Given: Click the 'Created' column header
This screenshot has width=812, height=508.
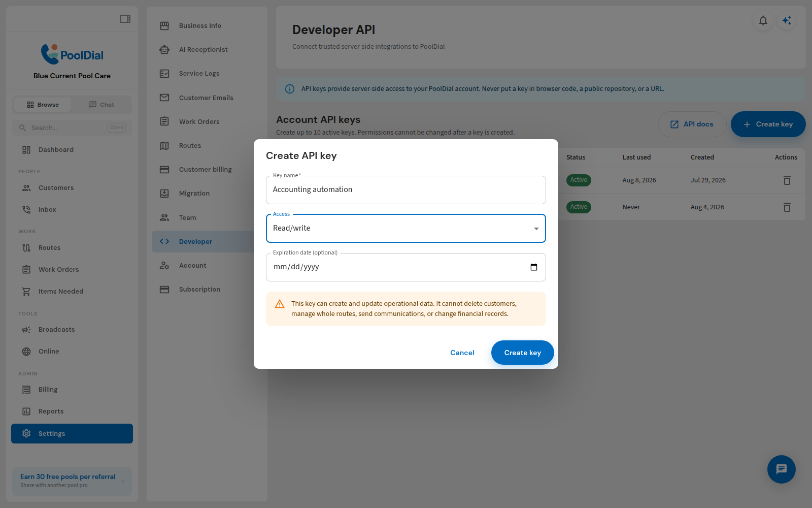Looking at the screenshot, I should (702, 157).
